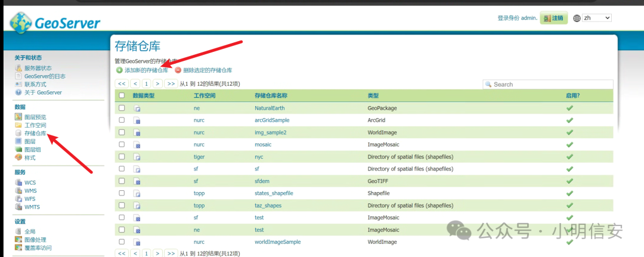
Task: Sort by 数据类型 column header
Action: 143,95
